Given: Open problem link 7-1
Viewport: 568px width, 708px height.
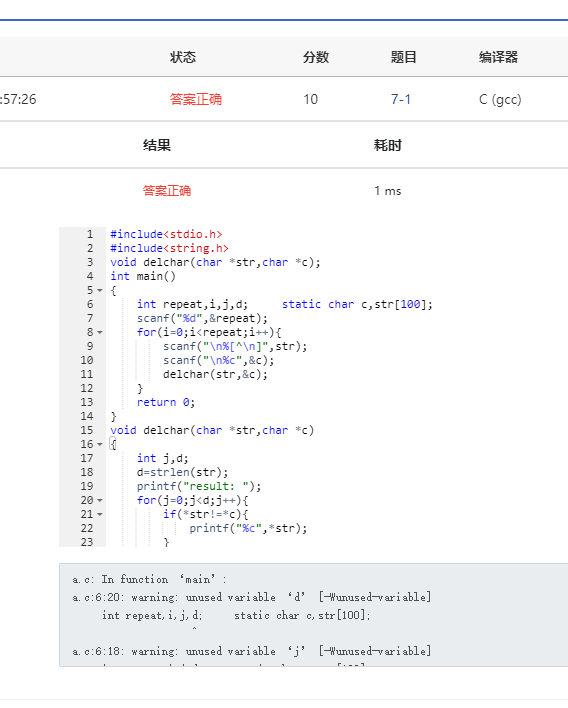Looking at the screenshot, I should pyautogui.click(x=400, y=99).
